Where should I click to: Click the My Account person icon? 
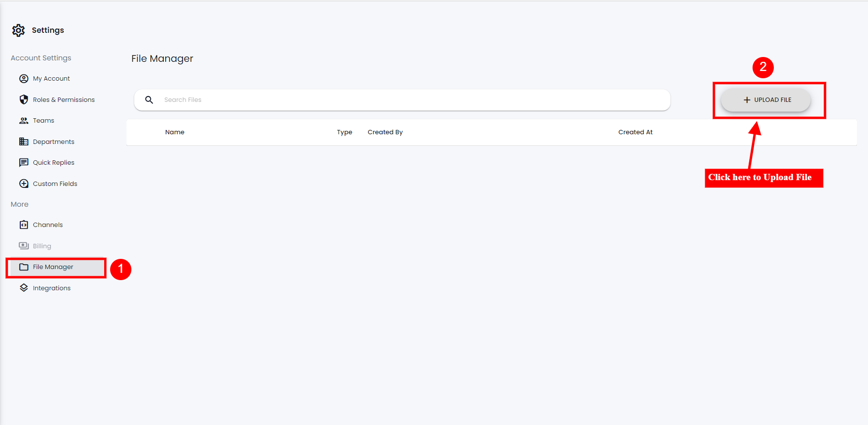pos(24,79)
